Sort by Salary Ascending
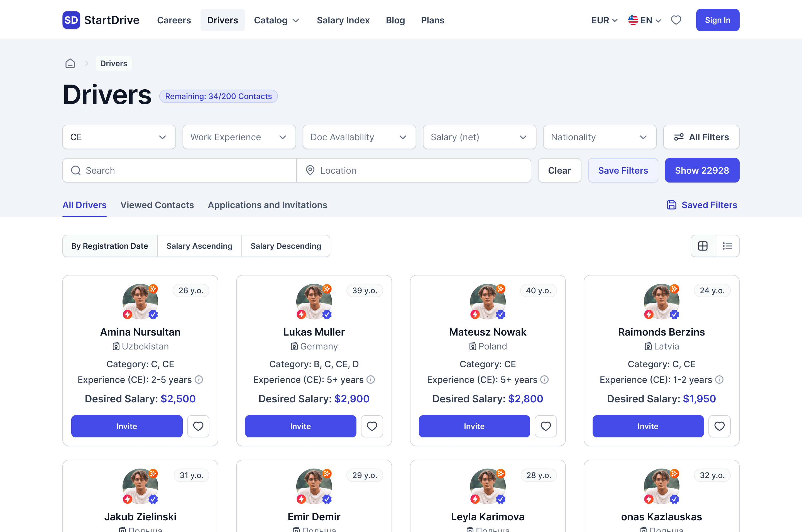 click(199, 246)
